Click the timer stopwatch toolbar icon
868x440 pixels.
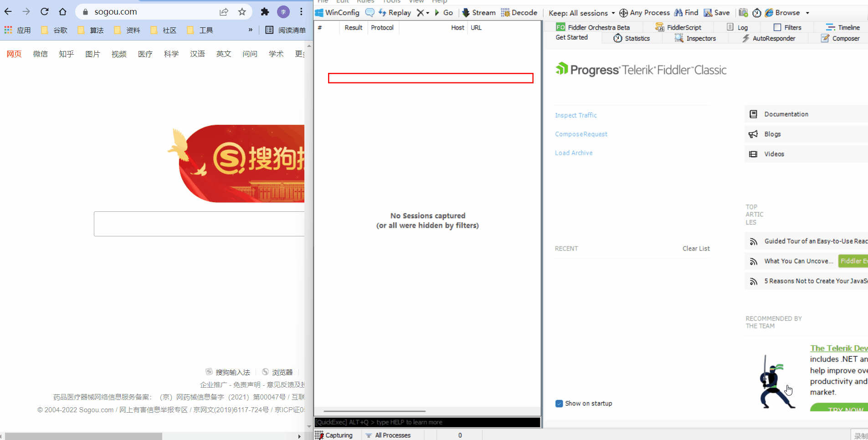point(757,13)
